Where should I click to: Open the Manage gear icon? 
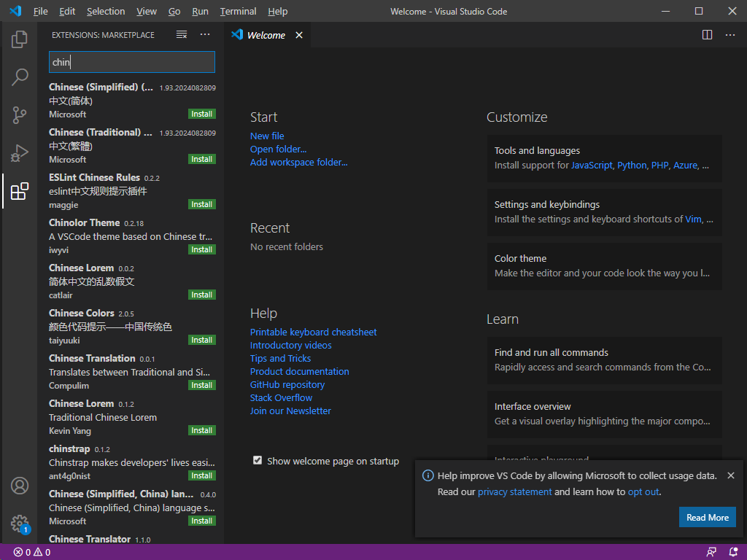point(20,524)
